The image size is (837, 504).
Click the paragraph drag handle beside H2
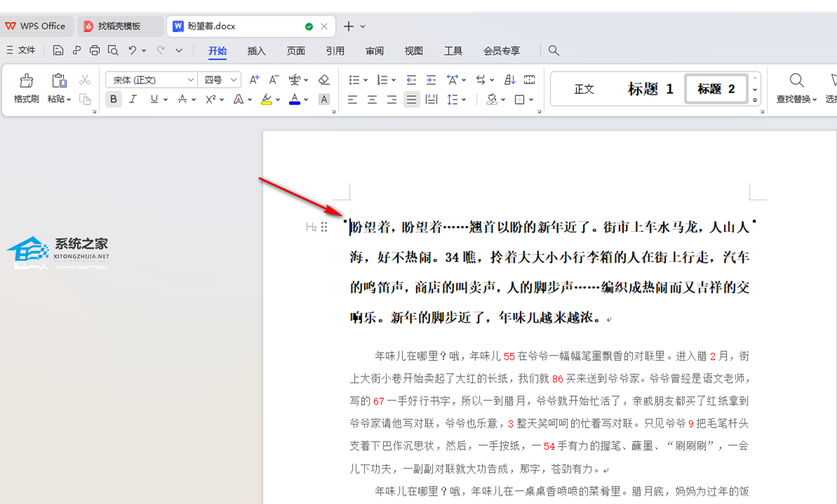[x=324, y=227]
